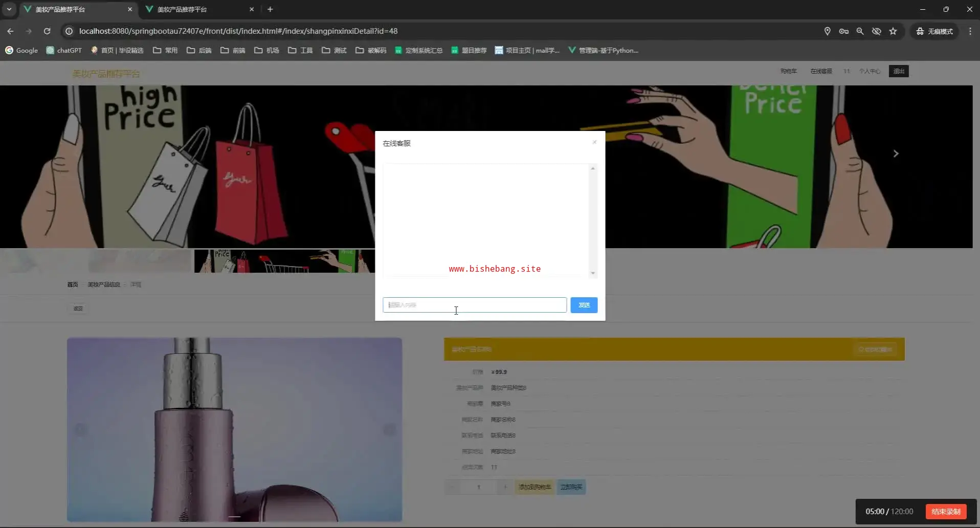Open the tab search dropdown arrow
980x528 pixels.
tap(9, 9)
